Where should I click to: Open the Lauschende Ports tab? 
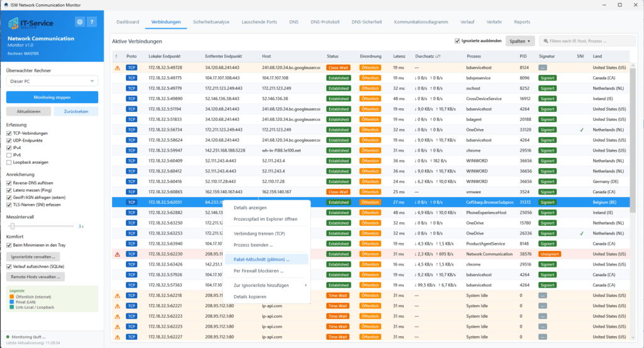coord(259,22)
